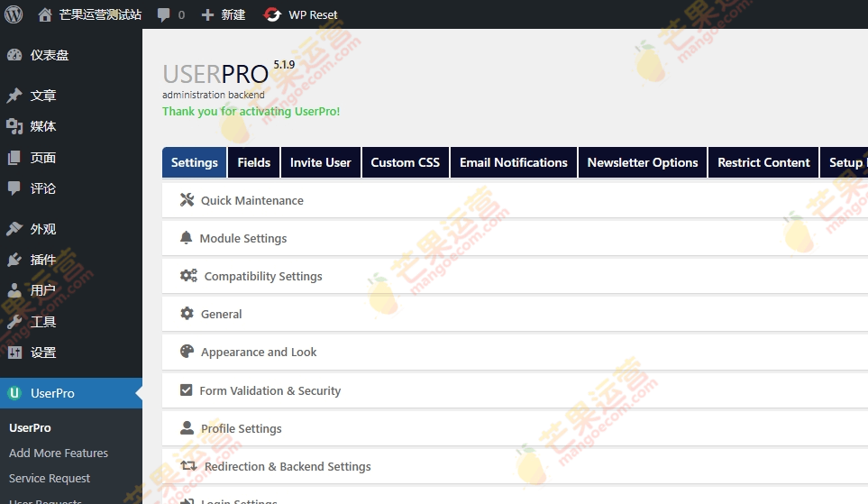Click the user icon of Profile Settings
Viewport: 868px width, 504px height.
coord(187,427)
